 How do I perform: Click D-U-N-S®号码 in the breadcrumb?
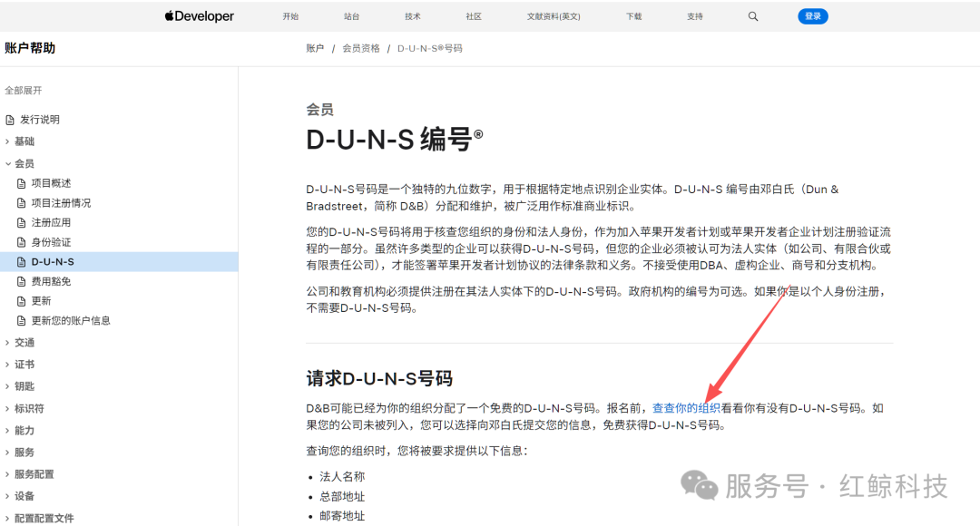click(x=430, y=49)
